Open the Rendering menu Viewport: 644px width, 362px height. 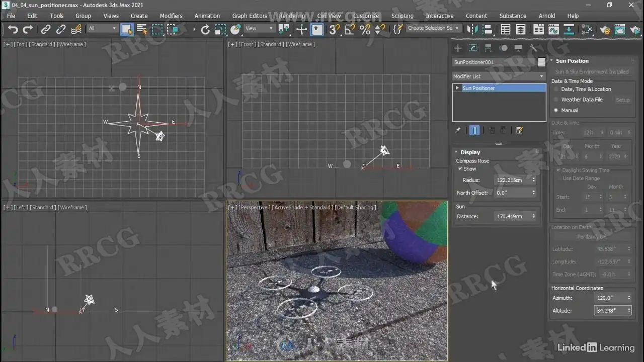pos(292,16)
